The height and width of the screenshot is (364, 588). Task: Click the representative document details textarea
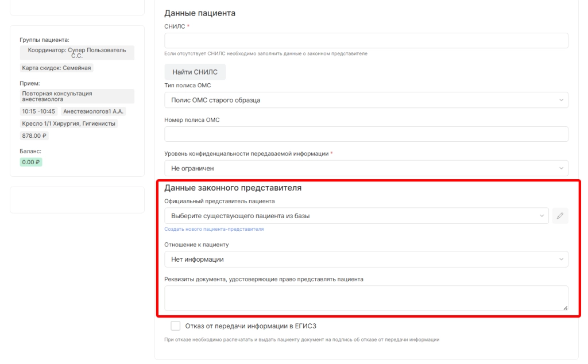(366, 298)
